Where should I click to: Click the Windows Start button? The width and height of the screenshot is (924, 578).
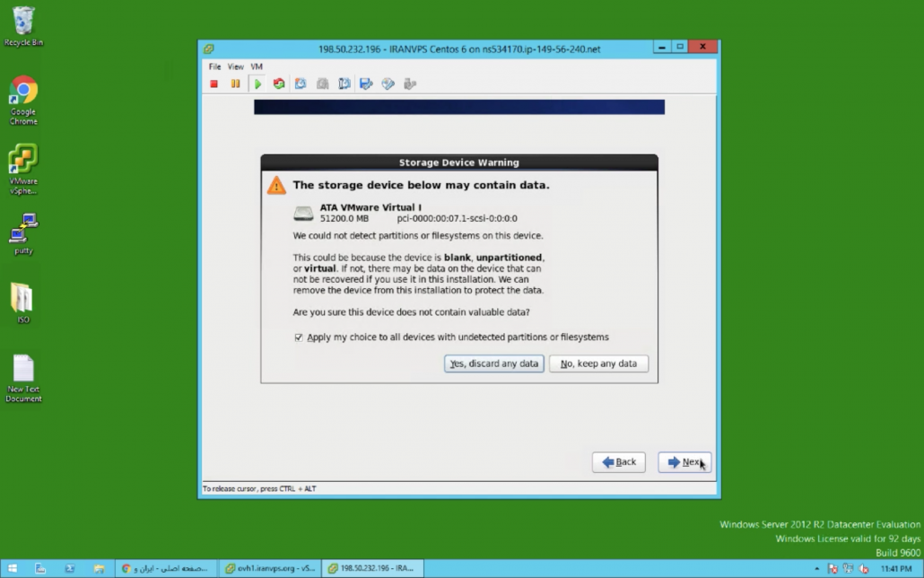pyautogui.click(x=11, y=568)
